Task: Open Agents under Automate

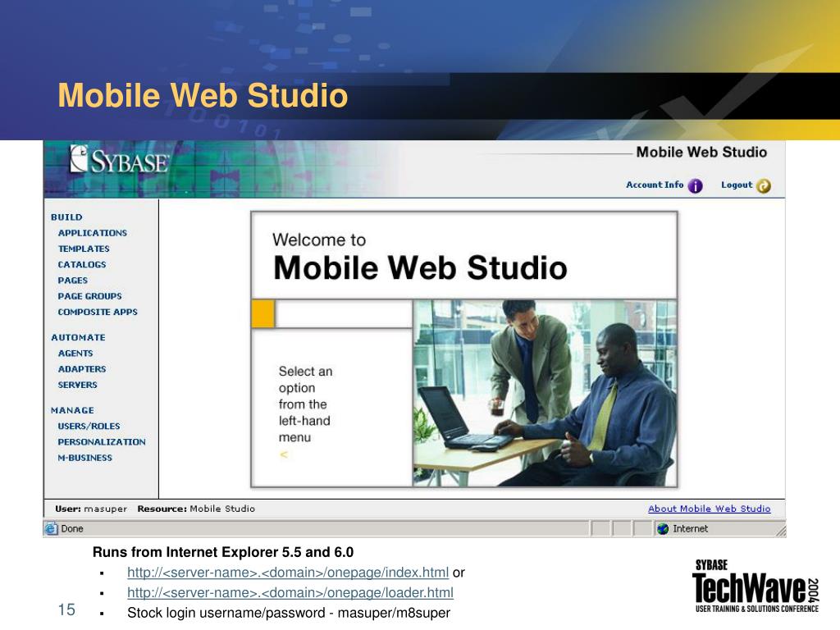Action: (x=75, y=354)
